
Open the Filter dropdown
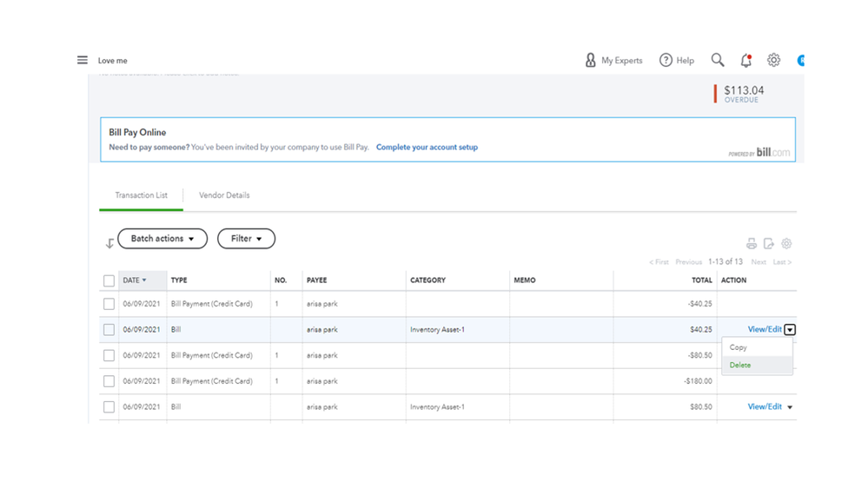246,239
